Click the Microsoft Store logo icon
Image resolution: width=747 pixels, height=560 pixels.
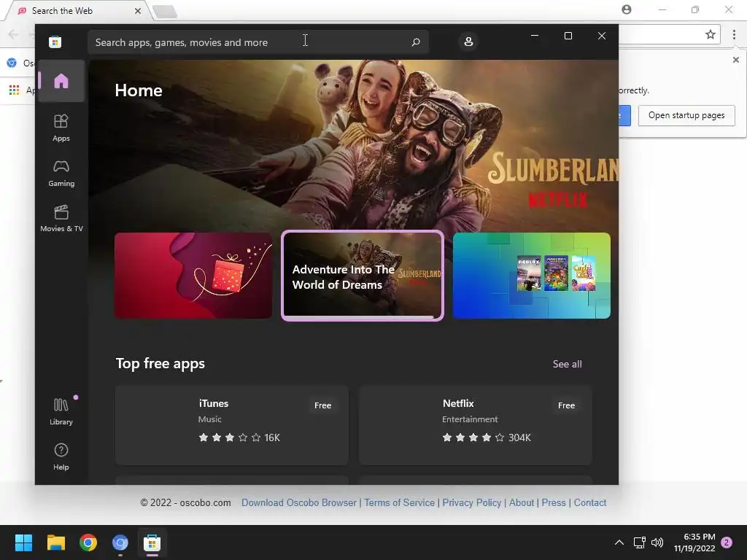tap(55, 42)
